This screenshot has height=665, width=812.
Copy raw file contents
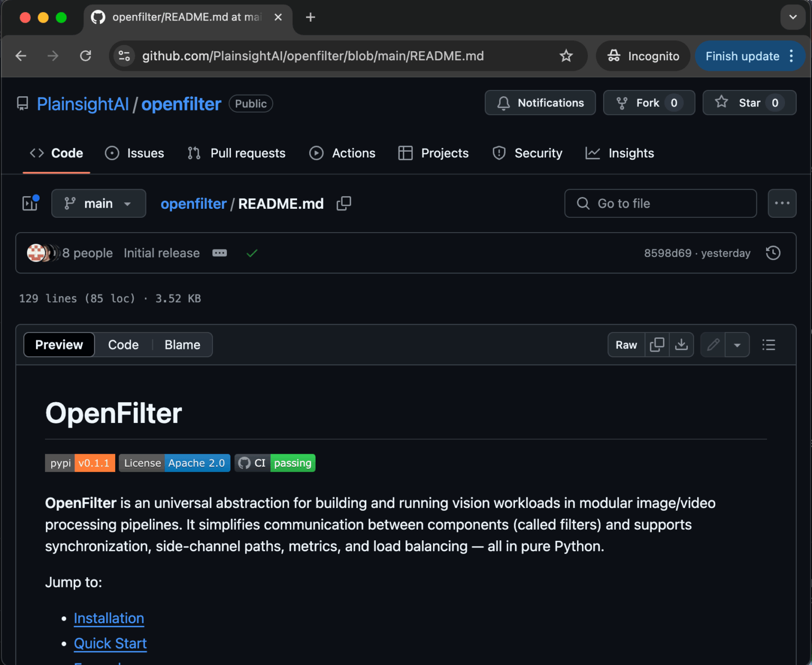click(657, 345)
